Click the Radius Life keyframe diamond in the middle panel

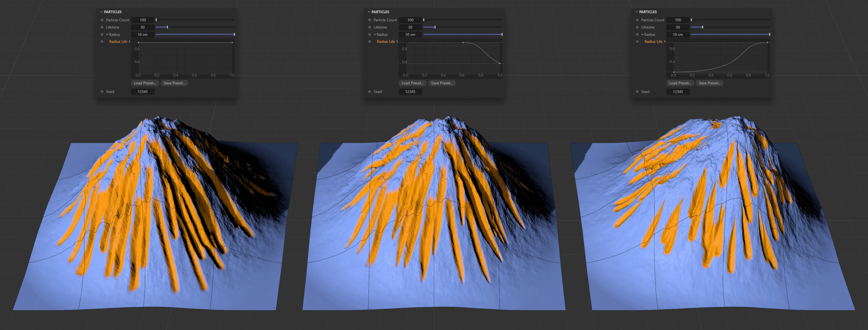coord(369,41)
